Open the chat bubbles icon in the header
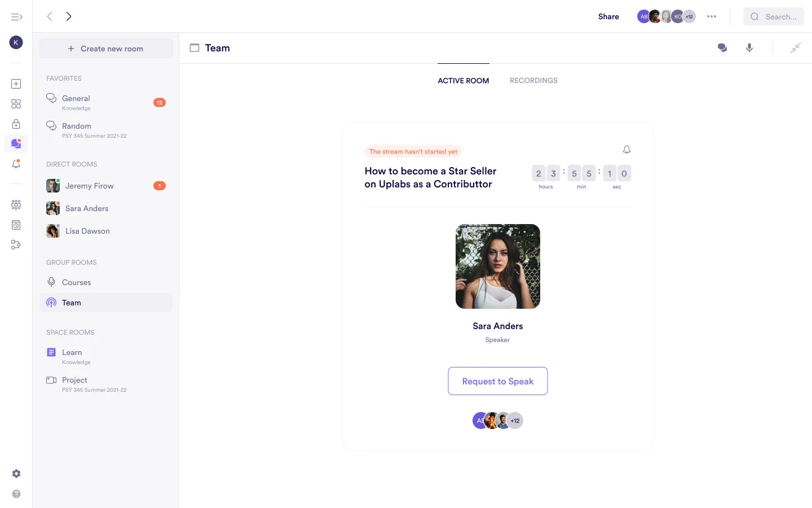This screenshot has width=812, height=508. (x=722, y=48)
